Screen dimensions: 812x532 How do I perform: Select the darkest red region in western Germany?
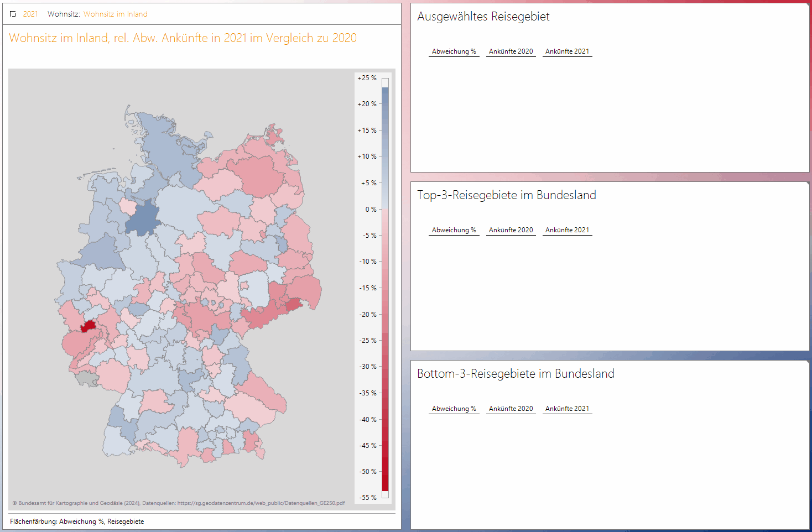pyautogui.click(x=88, y=326)
